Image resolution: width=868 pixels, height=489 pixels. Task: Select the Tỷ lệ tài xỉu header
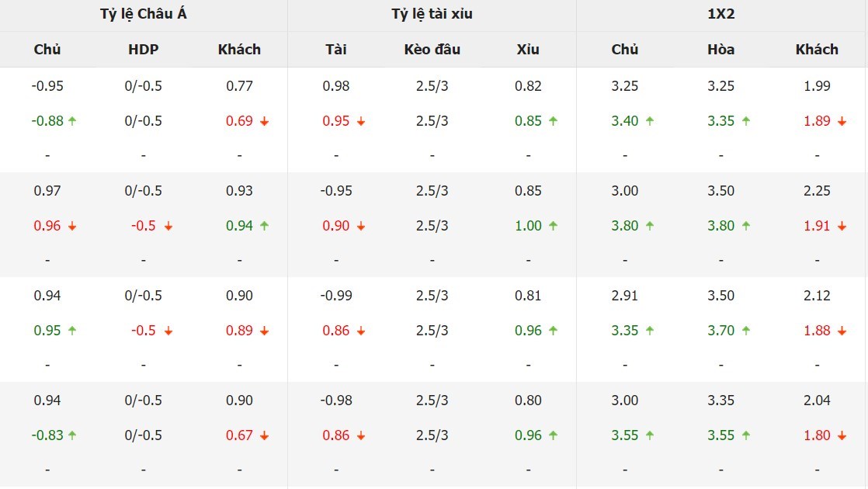pos(432,14)
